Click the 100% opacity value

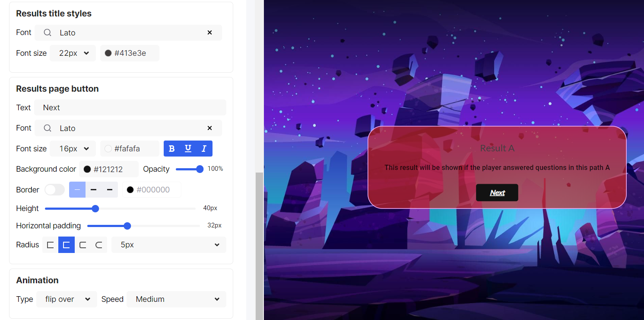pos(216,169)
